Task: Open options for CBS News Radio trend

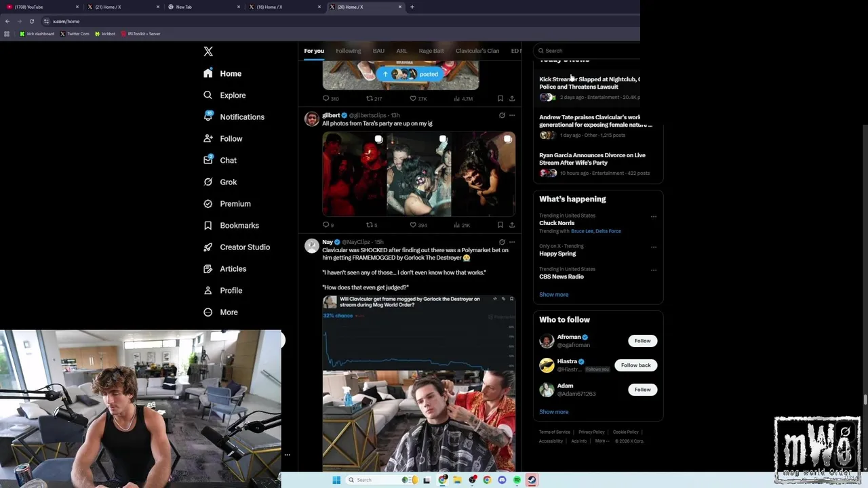Action: click(654, 270)
